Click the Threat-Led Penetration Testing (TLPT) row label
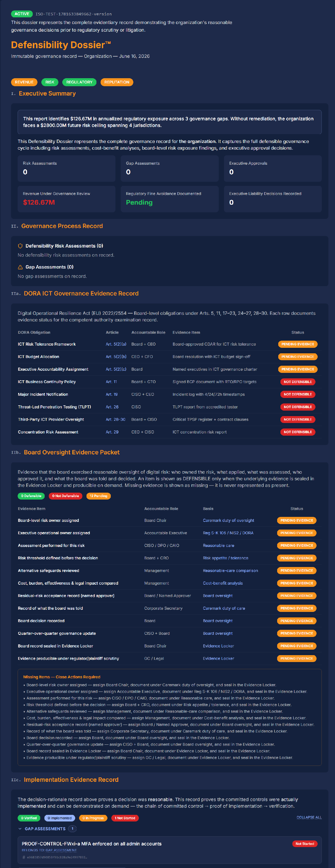335x868 pixels. pos(54,407)
